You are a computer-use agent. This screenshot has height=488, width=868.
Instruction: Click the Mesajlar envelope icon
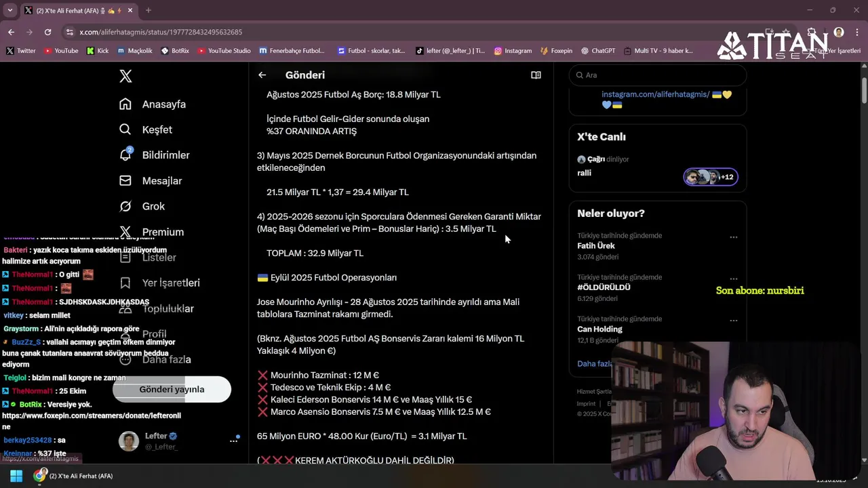click(x=125, y=181)
